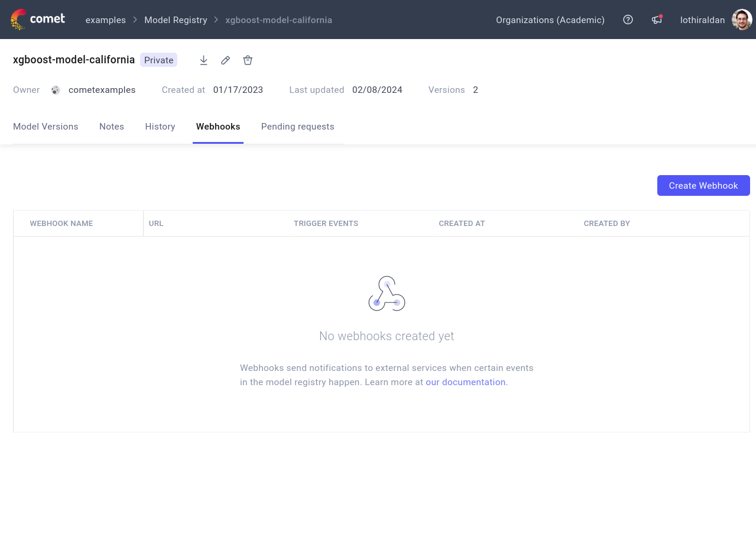The height and width of the screenshot is (536, 756).
Task: Click the webhook illustration graphic
Action: [x=387, y=293]
